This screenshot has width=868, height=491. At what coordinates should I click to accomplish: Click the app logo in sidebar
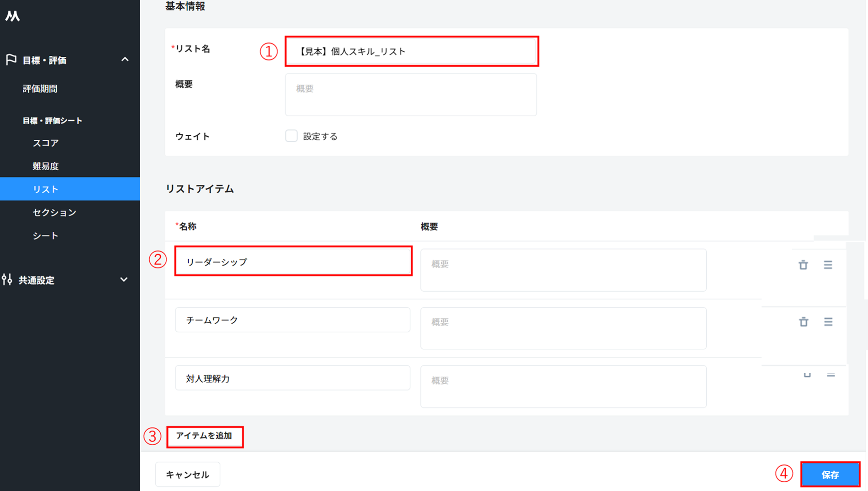point(12,16)
